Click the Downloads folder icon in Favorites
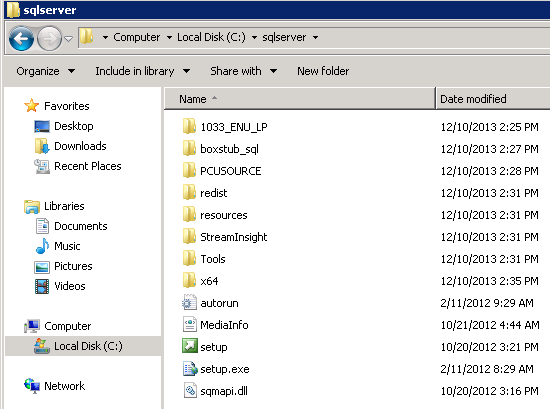Screen dimensions: 550x409 pos(42,146)
